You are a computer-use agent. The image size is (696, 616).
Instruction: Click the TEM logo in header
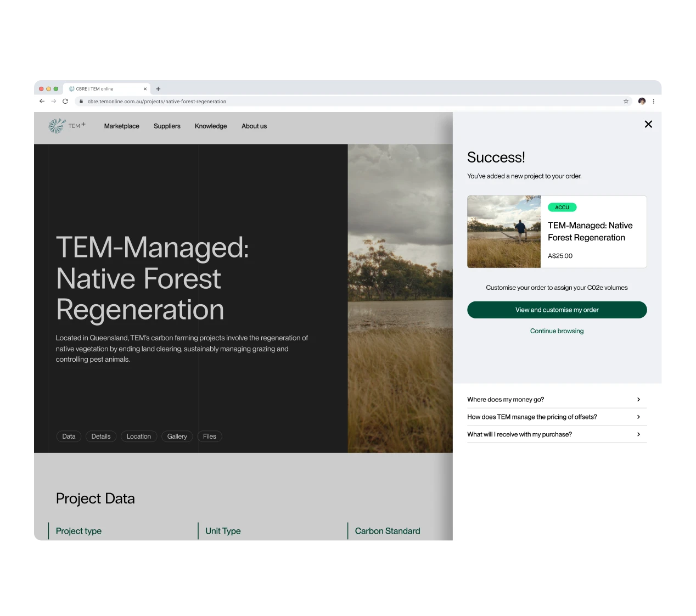point(67,126)
